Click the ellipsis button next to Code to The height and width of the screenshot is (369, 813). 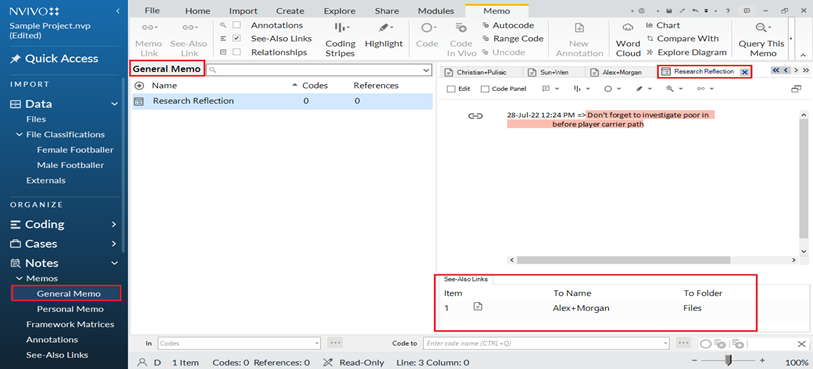click(x=683, y=343)
